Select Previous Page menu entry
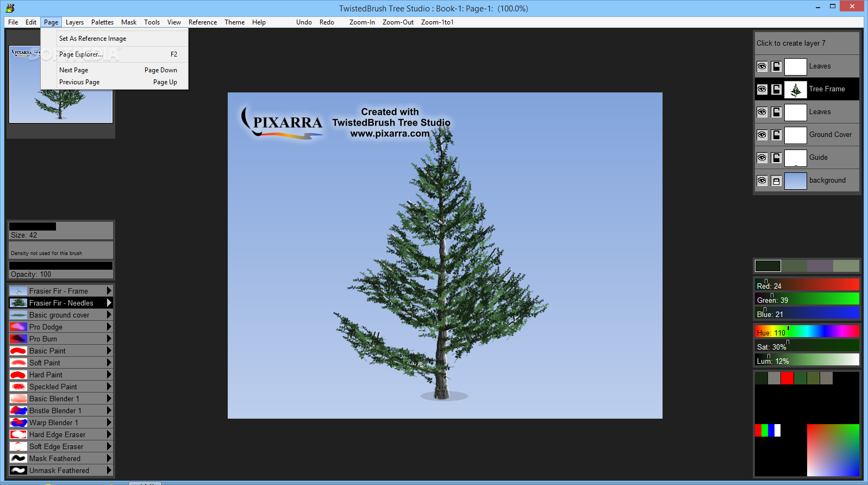Screen dimensions: 868x485 [x=115, y=82]
